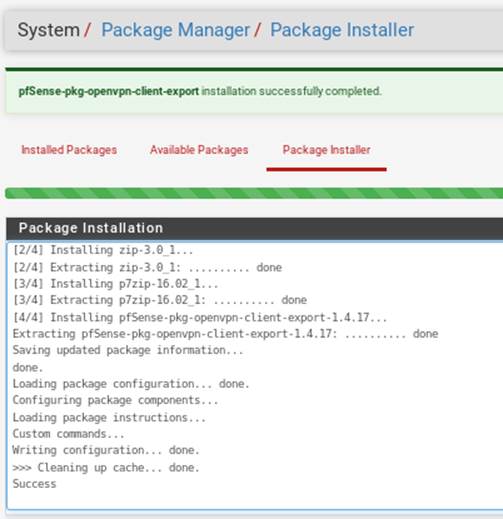
Task: Click the Package Installation panel header
Action: point(254,228)
